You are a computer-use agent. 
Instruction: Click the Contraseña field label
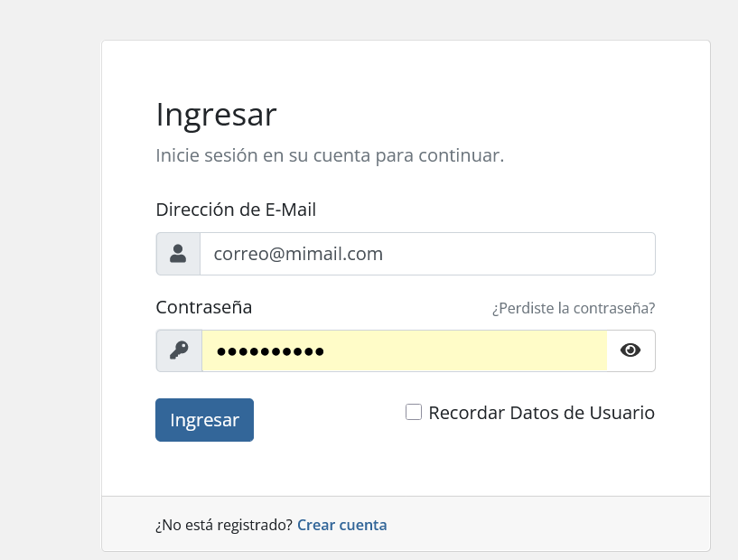(204, 307)
